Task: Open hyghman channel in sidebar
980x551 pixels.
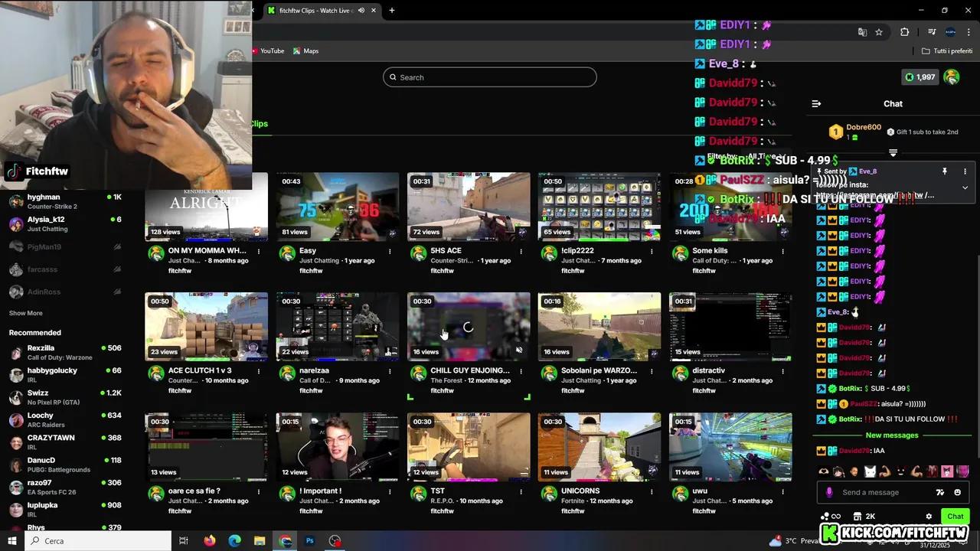Action: pos(65,202)
